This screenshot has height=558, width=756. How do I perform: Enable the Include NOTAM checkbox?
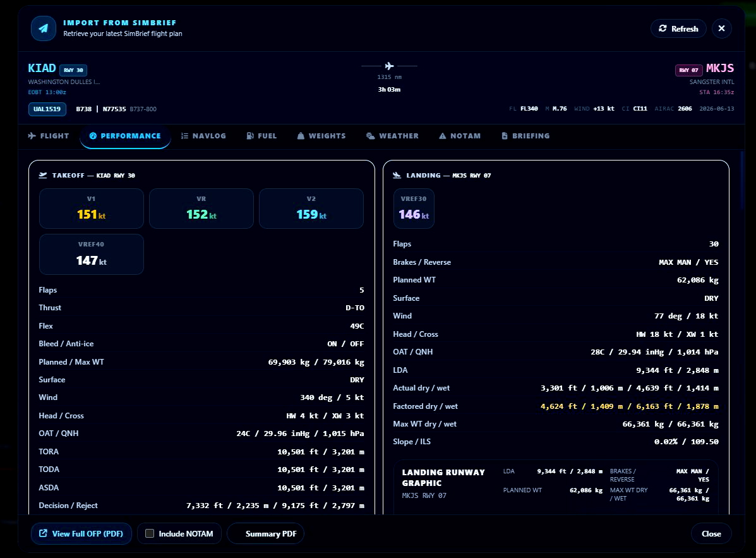[150, 533]
